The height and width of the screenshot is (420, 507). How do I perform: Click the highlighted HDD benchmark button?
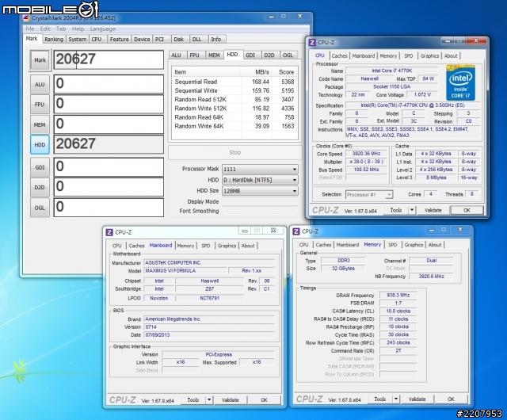tap(40, 145)
